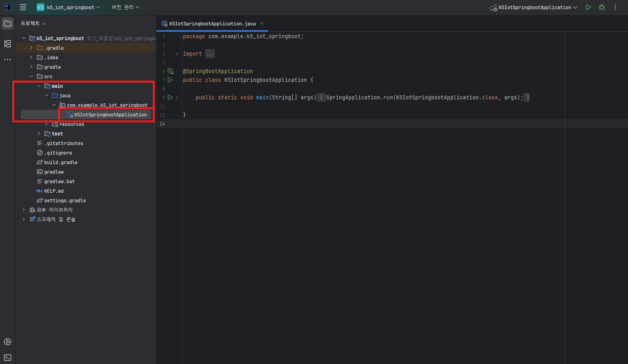Open the Terminal tool window icon

click(x=8, y=357)
